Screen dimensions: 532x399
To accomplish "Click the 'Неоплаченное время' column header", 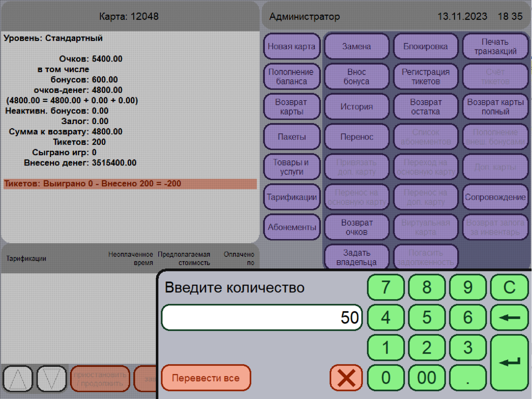I will [x=130, y=258].
